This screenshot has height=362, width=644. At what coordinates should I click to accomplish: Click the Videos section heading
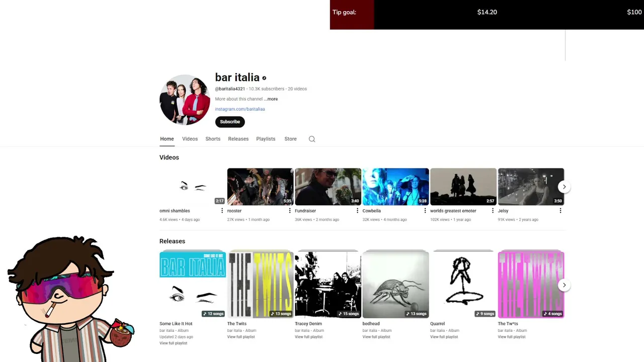[x=169, y=157]
